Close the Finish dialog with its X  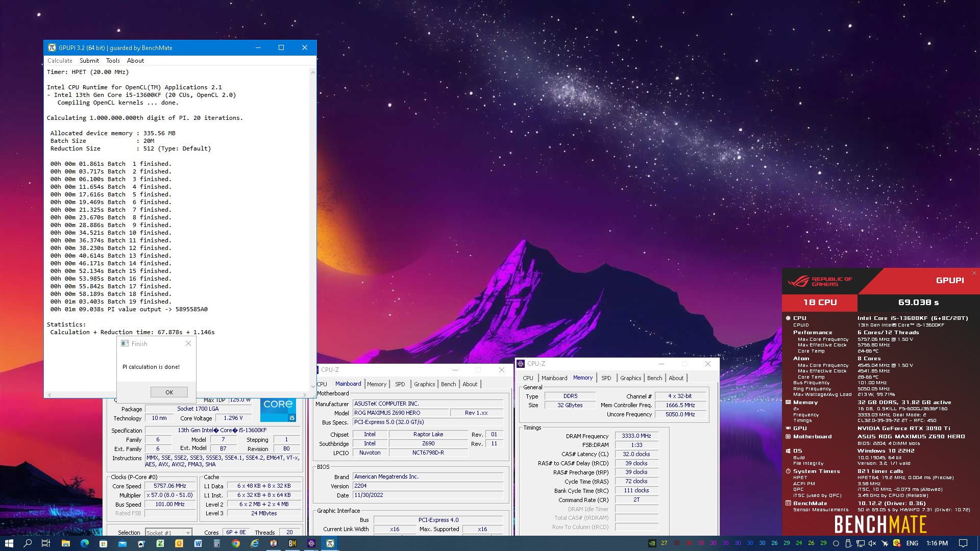coord(188,343)
